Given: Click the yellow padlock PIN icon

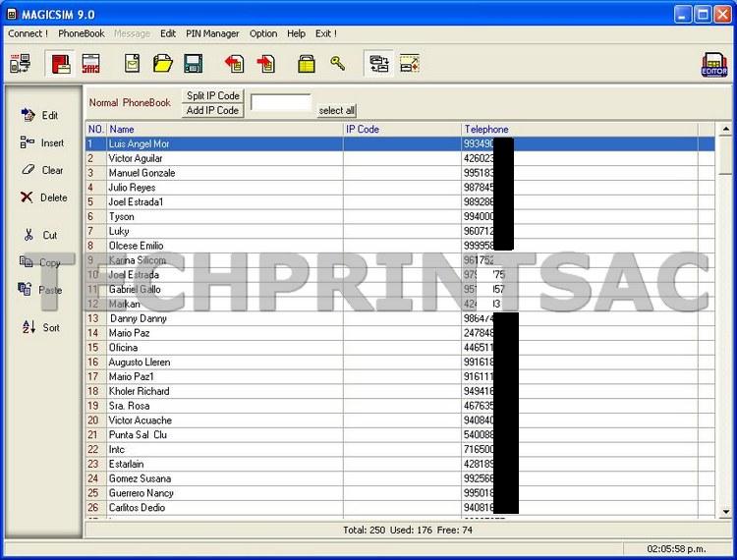Looking at the screenshot, I should coord(307,64).
